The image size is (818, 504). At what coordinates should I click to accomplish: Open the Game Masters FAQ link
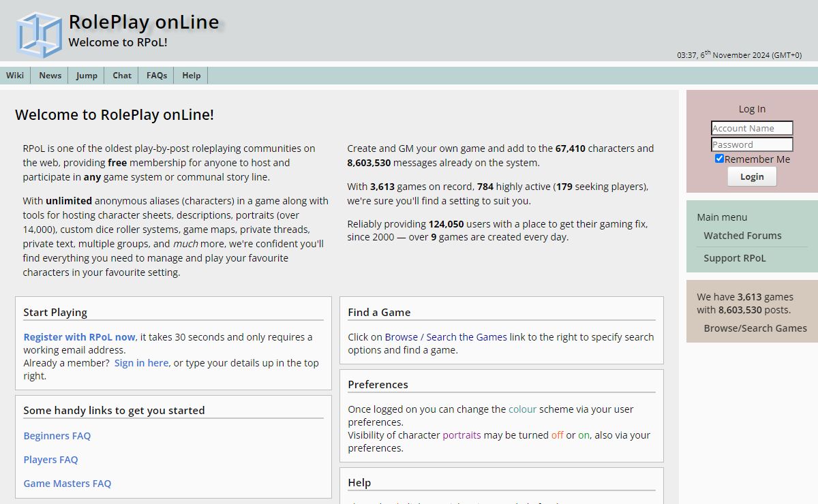[67, 484]
